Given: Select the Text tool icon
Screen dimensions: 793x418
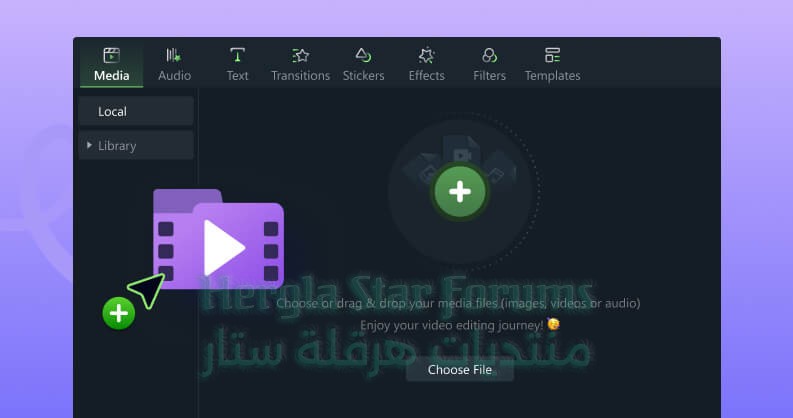Looking at the screenshot, I should tap(237, 55).
